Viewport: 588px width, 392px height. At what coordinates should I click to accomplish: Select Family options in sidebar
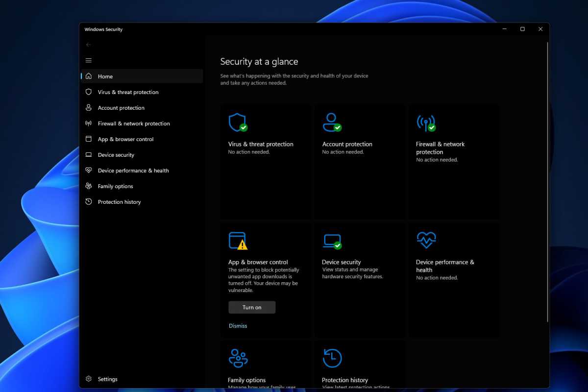coord(142,186)
